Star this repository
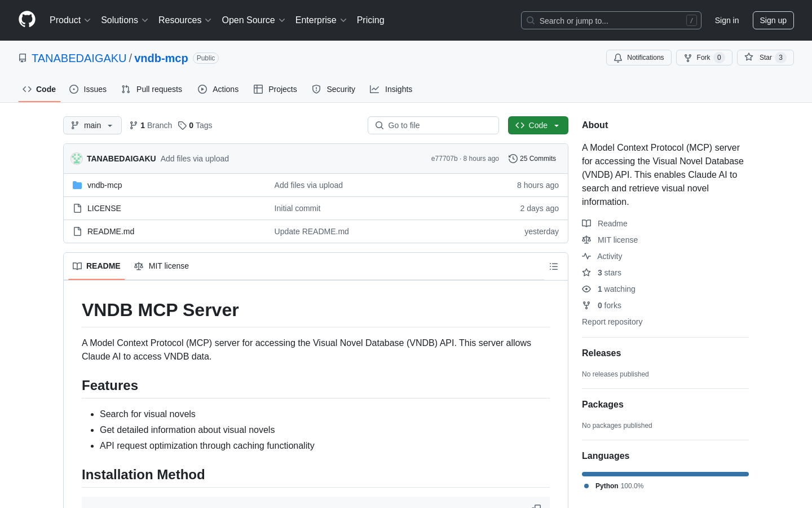Viewport: 812px width, 508px height. point(765,58)
